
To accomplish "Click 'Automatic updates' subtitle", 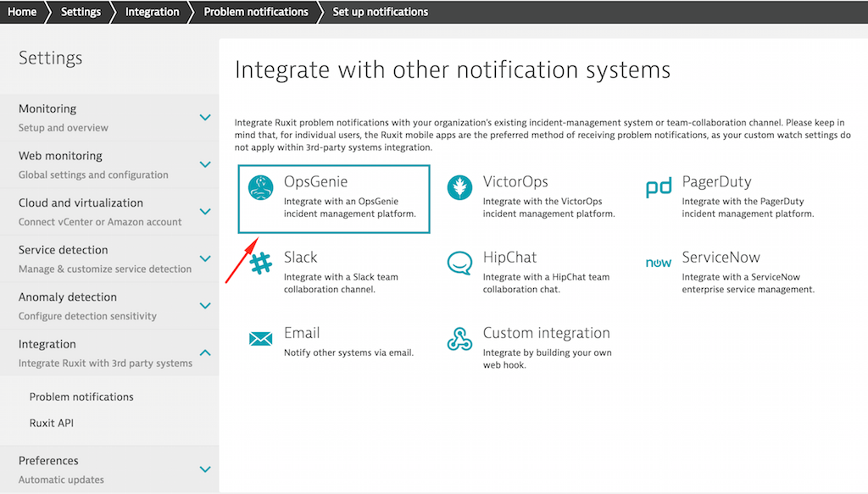I will coord(61,480).
